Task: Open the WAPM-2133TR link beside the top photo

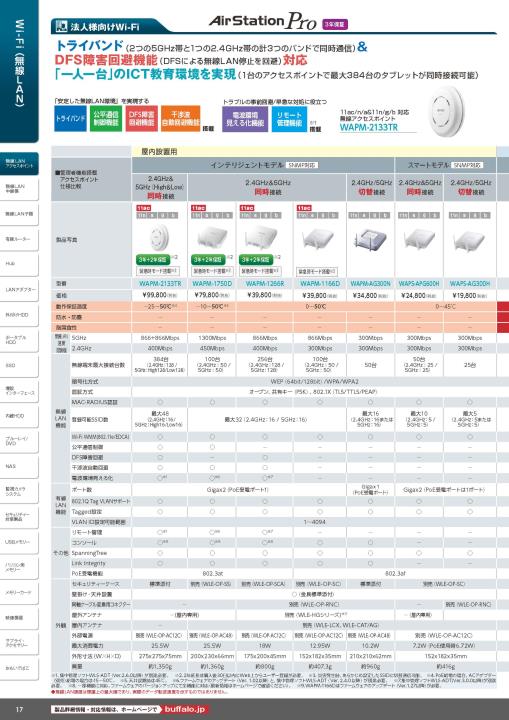Action: (369, 128)
